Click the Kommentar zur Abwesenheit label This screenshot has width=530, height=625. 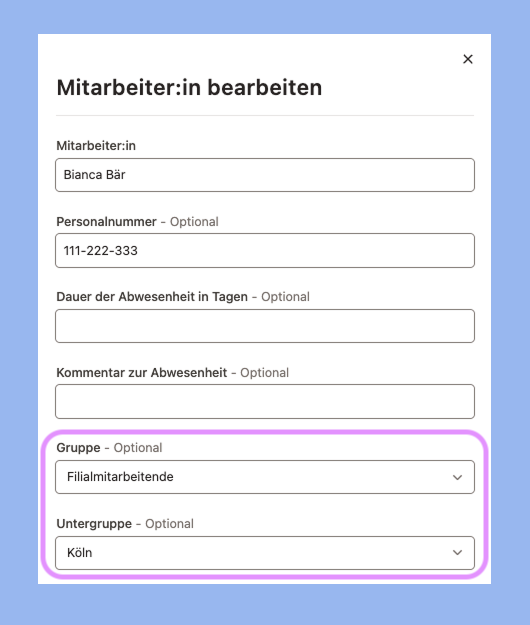point(141,373)
